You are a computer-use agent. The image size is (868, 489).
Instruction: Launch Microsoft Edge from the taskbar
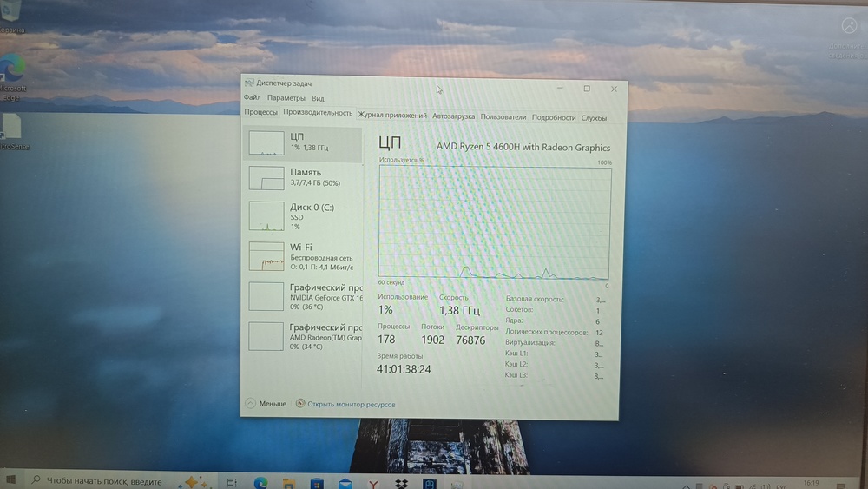260,483
